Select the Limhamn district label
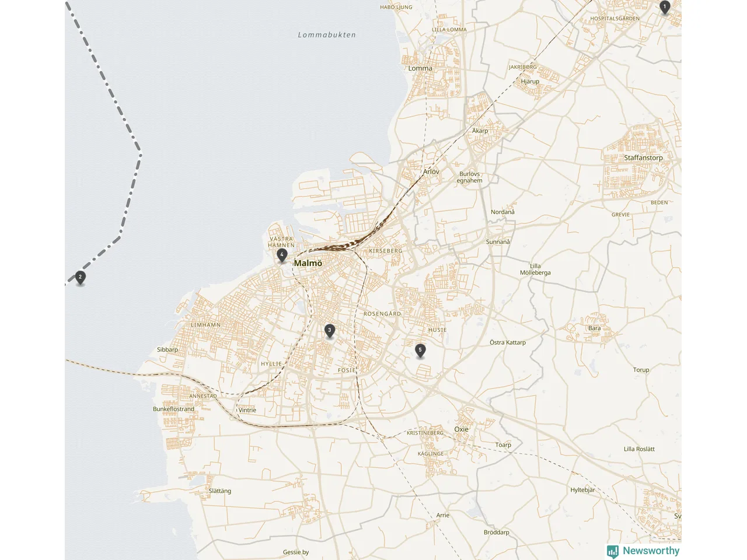This screenshot has height=560, width=747. pyautogui.click(x=206, y=325)
